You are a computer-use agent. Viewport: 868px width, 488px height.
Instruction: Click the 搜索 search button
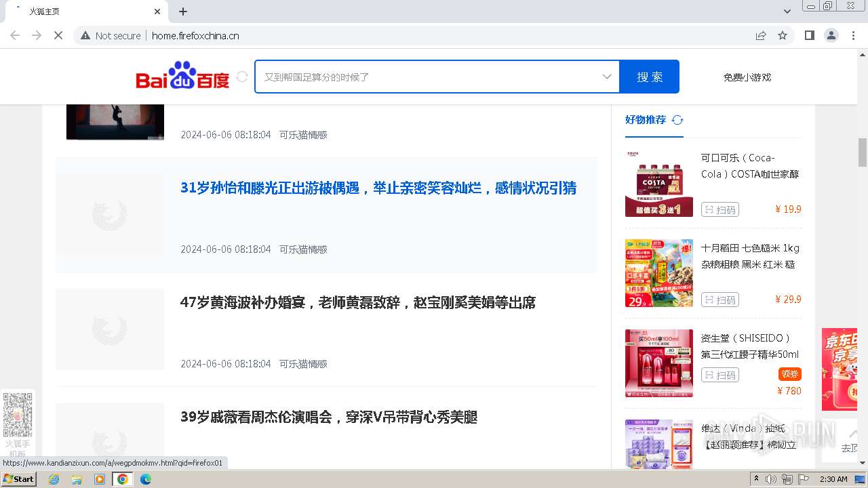(x=650, y=77)
